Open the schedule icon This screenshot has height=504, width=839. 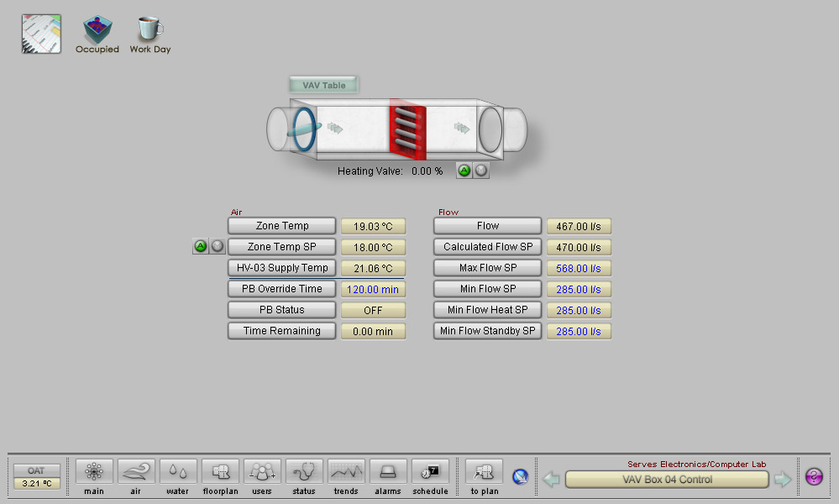click(430, 471)
